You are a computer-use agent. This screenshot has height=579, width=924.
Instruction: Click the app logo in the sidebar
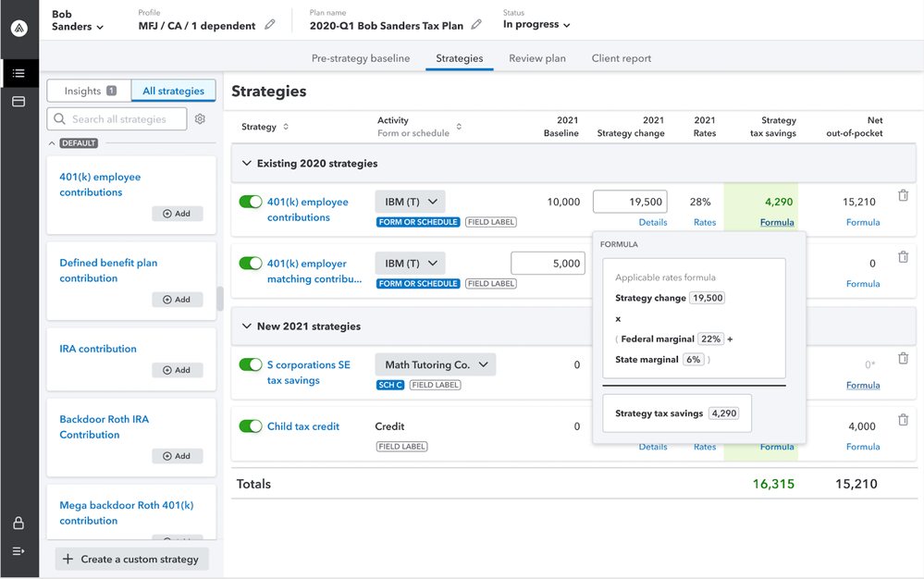tap(18, 29)
